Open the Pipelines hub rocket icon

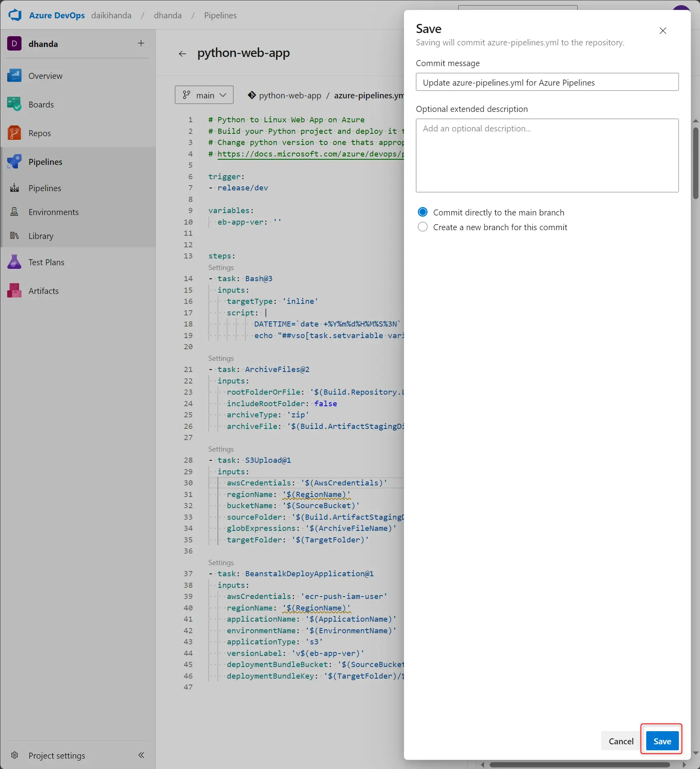14,162
